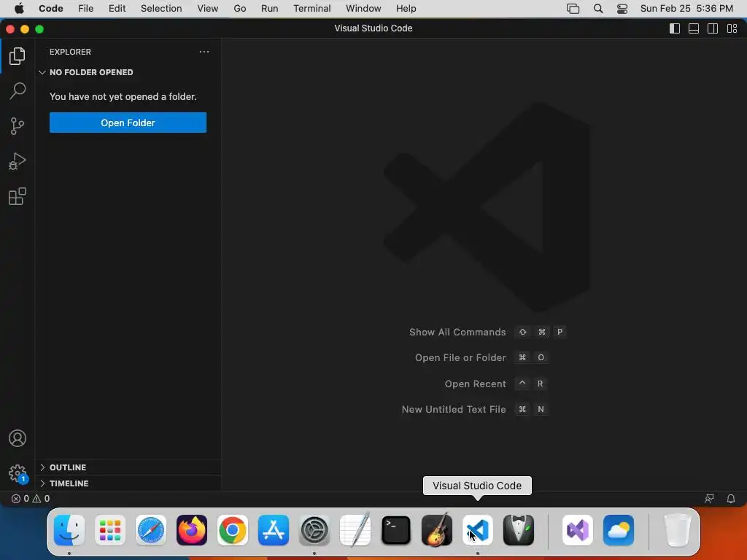Open the Run menu

pos(270,9)
